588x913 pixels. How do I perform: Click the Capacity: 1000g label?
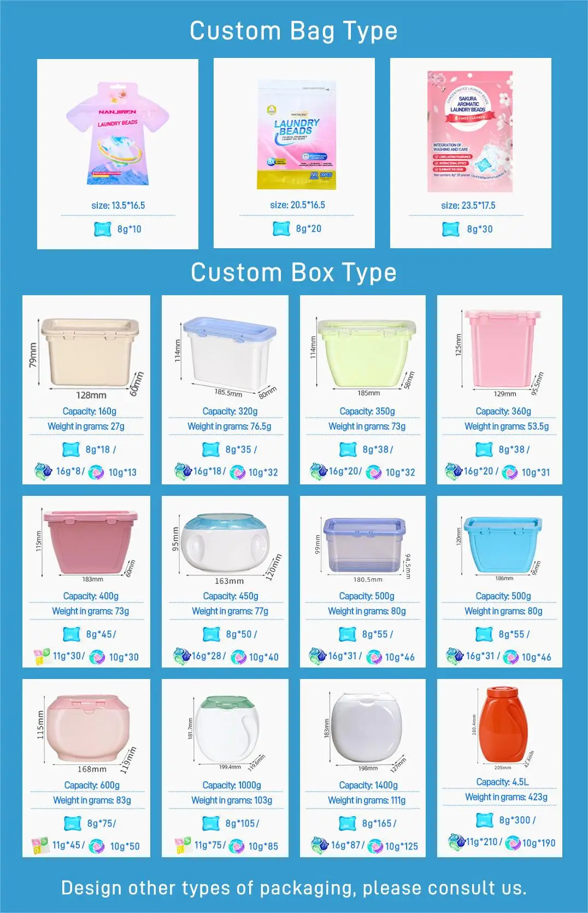tap(232, 785)
